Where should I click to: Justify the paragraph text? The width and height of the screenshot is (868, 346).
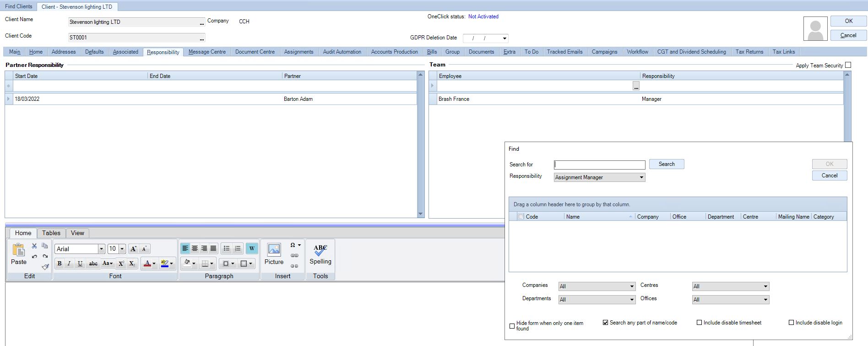(x=213, y=248)
